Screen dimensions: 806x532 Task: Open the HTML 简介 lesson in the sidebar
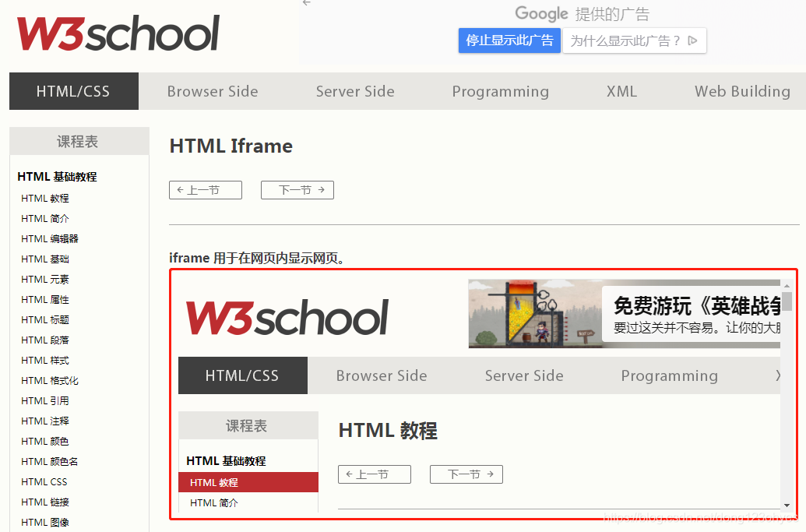click(44, 218)
